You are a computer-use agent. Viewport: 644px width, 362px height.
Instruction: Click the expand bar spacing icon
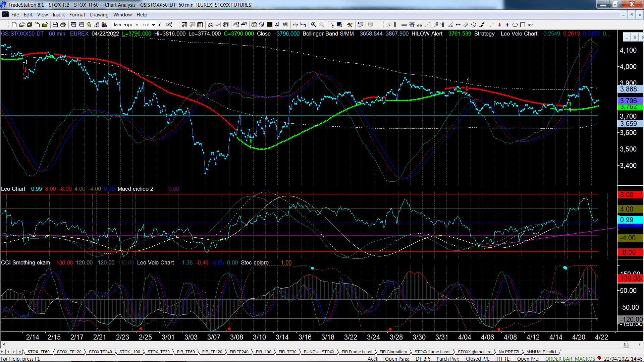(303, 24)
